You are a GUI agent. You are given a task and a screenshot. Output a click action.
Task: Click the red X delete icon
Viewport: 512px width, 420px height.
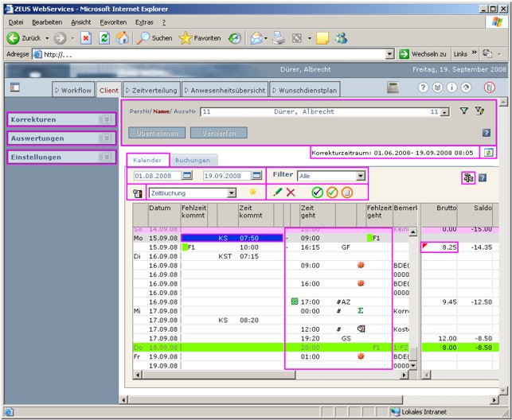pos(291,192)
